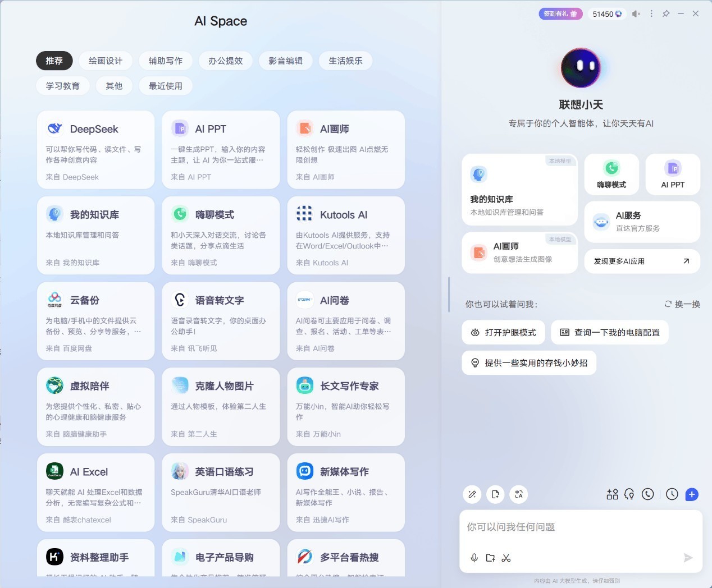The width and height of the screenshot is (712, 588).
Task: Click the scissors screenshot icon in chat input
Action: point(506,558)
